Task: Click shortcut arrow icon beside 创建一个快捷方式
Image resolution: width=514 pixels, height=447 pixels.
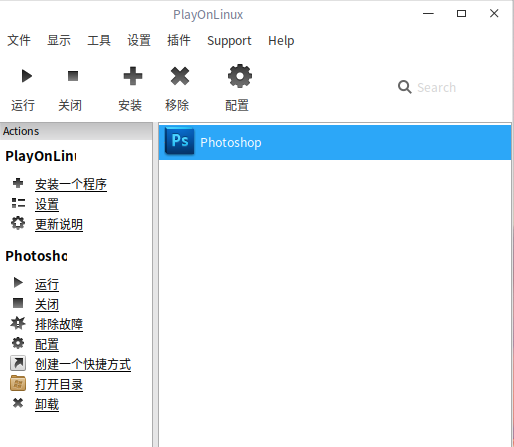Action: tap(18, 363)
